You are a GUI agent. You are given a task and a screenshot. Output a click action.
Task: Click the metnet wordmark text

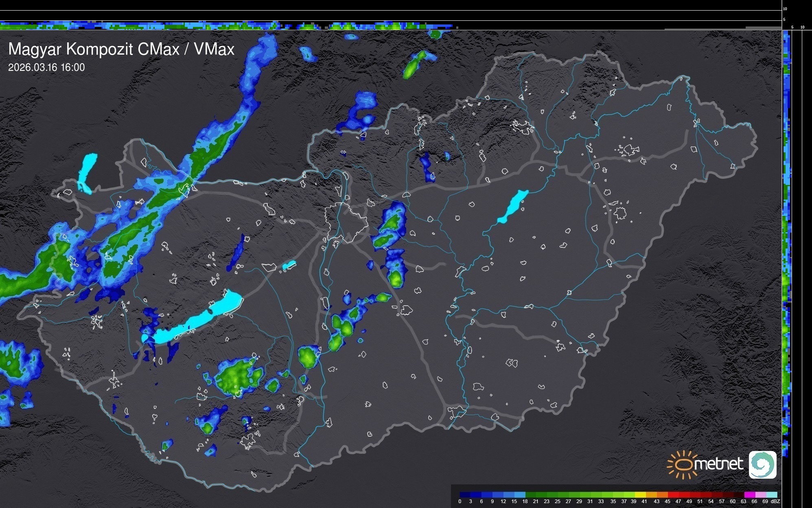(x=718, y=464)
